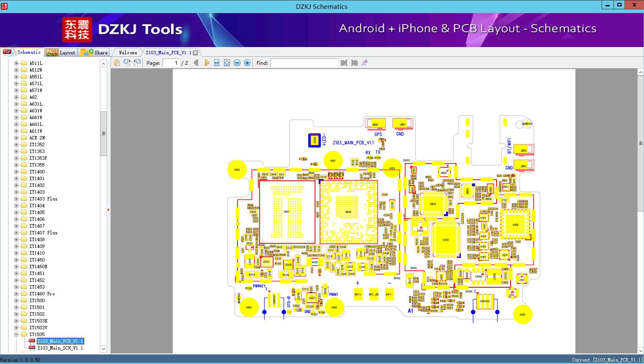This screenshot has height=364, width=644.
Task: Zoom in with the plus icon
Action: point(247,63)
